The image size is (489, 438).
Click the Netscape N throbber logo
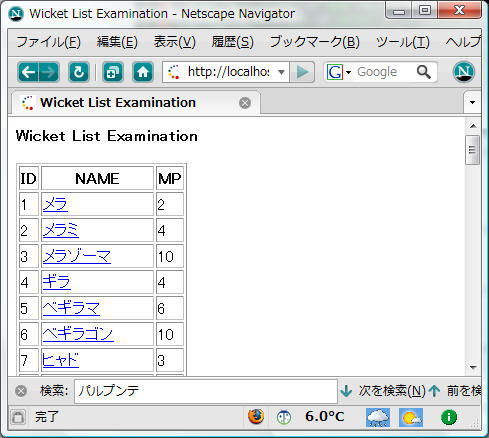coord(464,72)
